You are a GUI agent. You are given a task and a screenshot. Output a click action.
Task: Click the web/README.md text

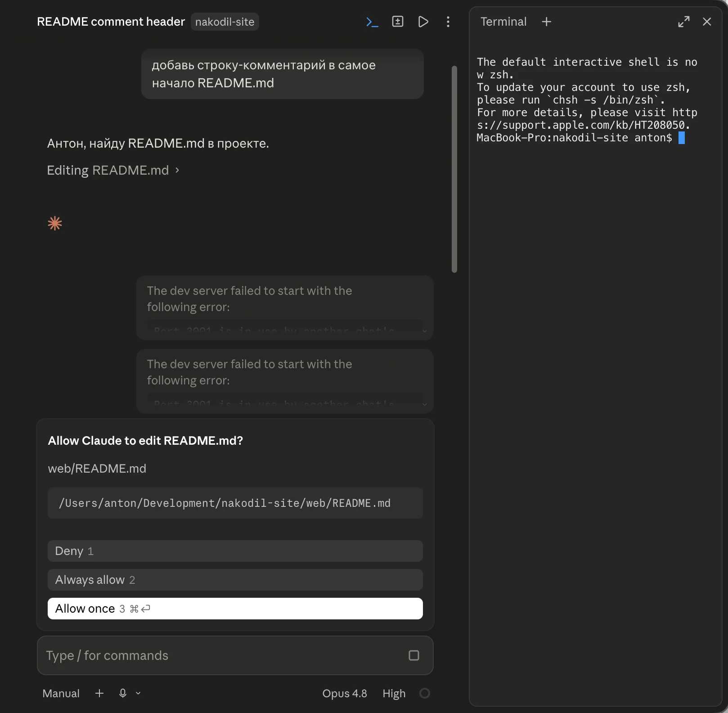click(97, 469)
